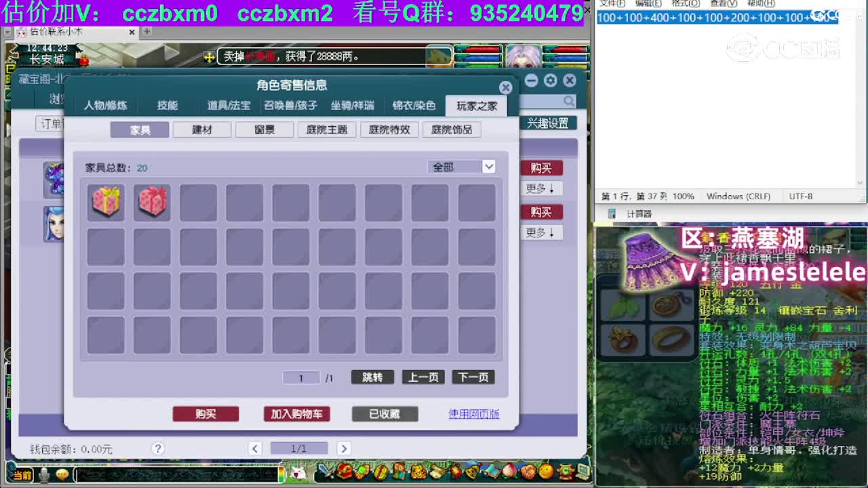Switch to 召唤兽/孩子 tab
This screenshot has width=868, height=488.
coord(290,106)
